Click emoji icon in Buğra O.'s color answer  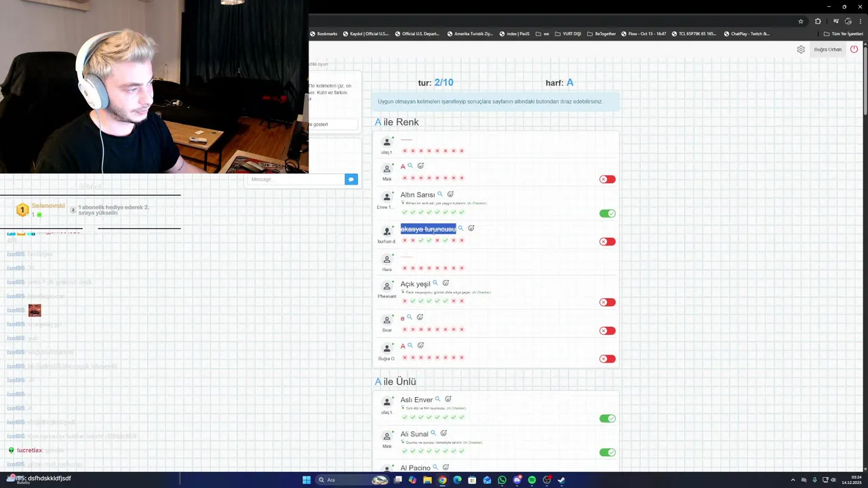(x=420, y=346)
